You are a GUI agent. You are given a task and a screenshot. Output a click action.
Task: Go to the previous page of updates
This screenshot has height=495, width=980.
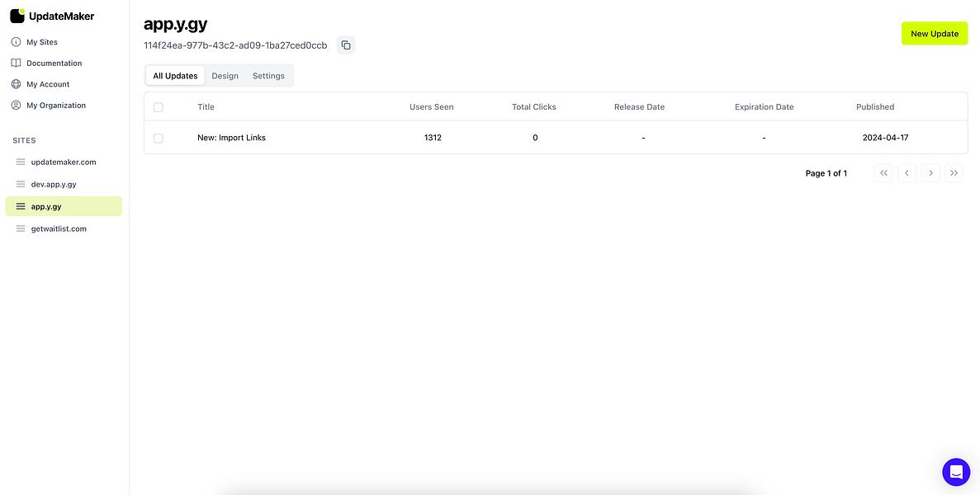pyautogui.click(x=907, y=173)
